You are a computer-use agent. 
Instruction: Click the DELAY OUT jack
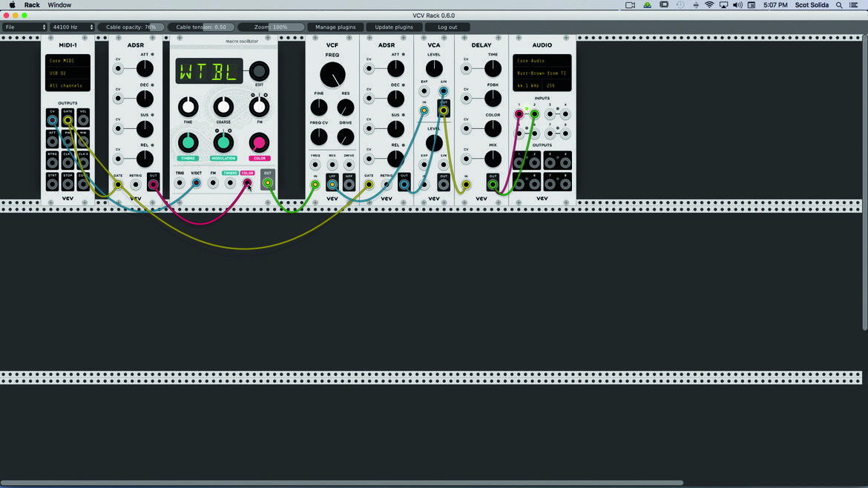pyautogui.click(x=493, y=184)
